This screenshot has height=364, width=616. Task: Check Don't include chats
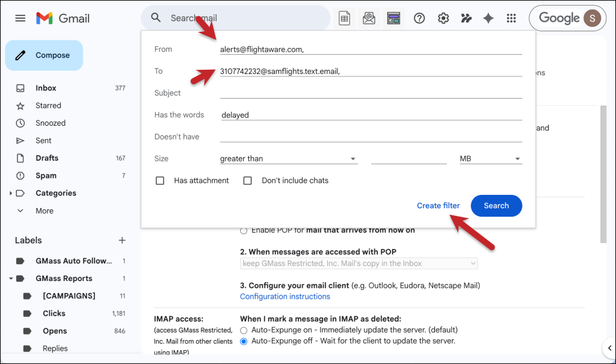pos(247,180)
